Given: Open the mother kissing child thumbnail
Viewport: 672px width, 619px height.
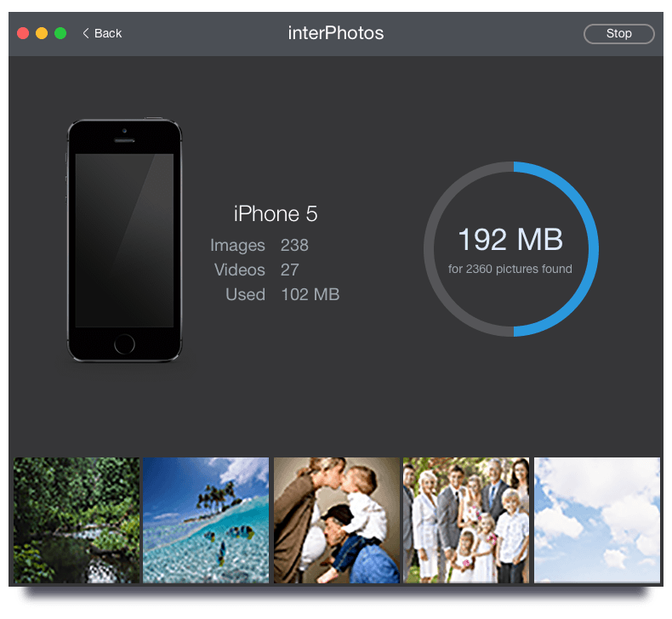Looking at the screenshot, I should 337,520.
